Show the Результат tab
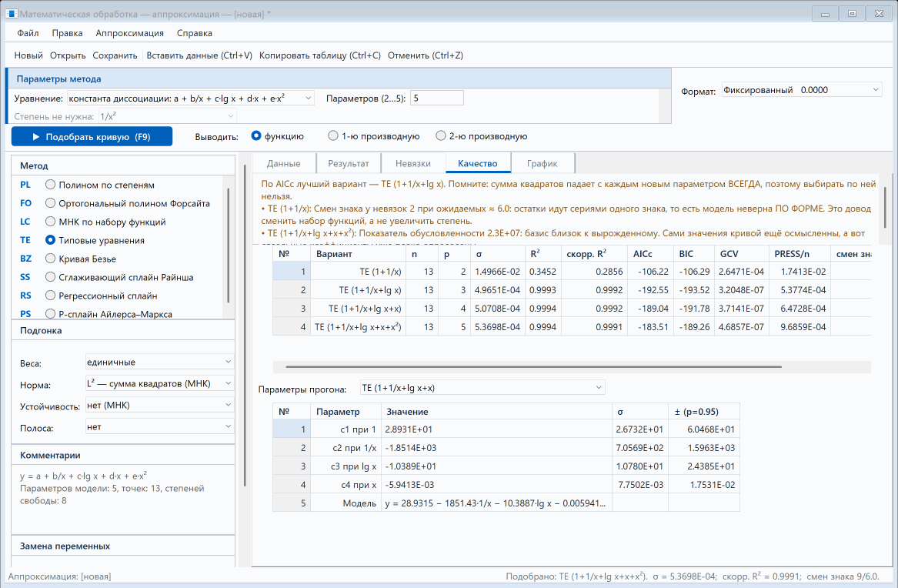Screen dimensions: 898x588 (x=349, y=164)
